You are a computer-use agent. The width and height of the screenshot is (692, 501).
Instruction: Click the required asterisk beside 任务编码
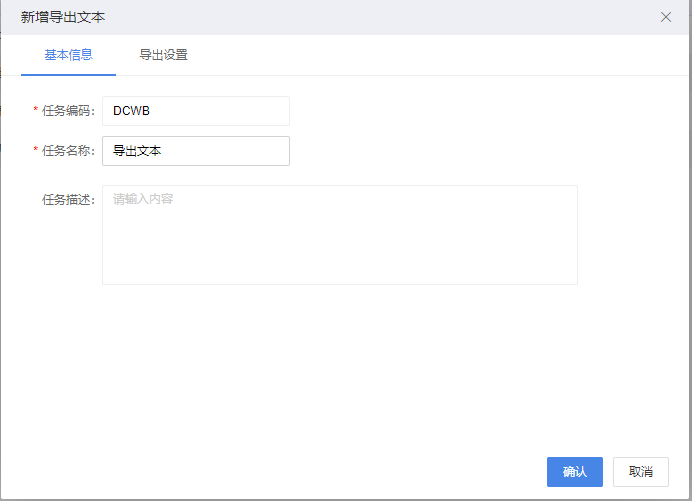click(x=36, y=111)
